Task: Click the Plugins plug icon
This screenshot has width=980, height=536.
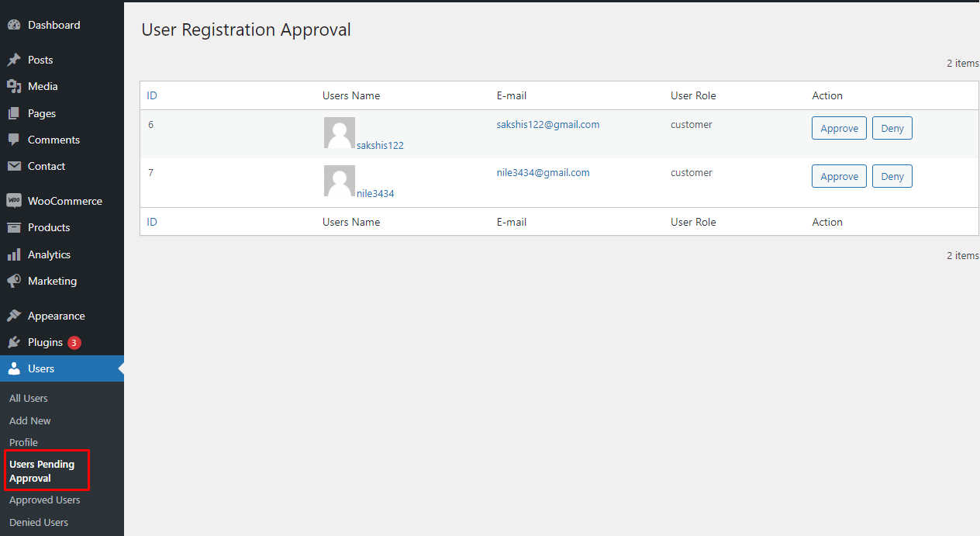Action: [x=14, y=342]
